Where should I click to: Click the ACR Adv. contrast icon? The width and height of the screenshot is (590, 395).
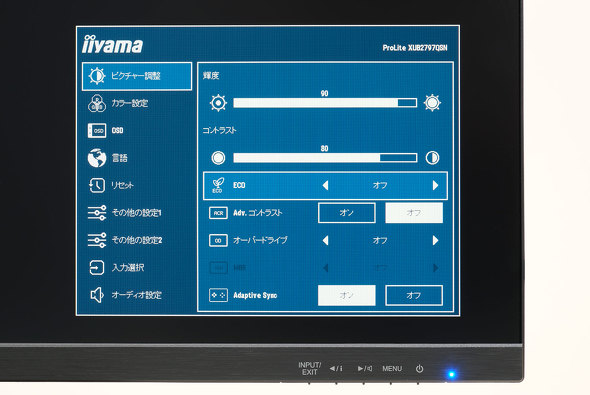(x=218, y=213)
